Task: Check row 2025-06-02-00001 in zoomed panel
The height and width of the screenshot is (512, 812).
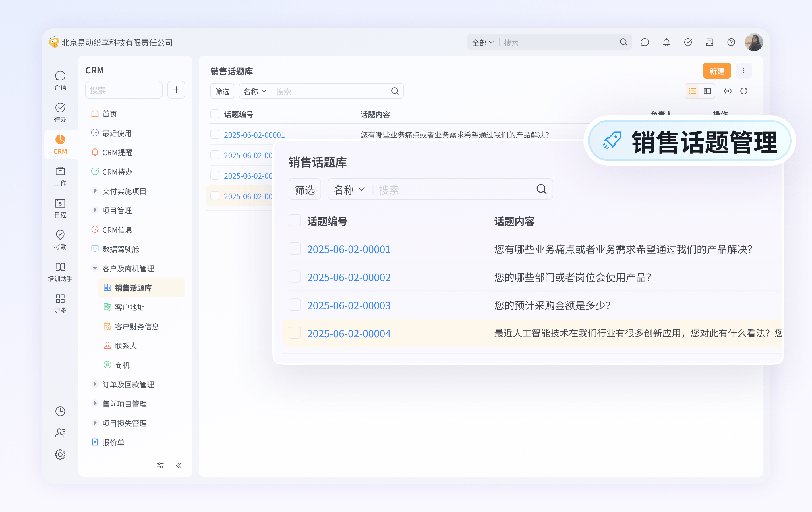Action: coord(295,249)
